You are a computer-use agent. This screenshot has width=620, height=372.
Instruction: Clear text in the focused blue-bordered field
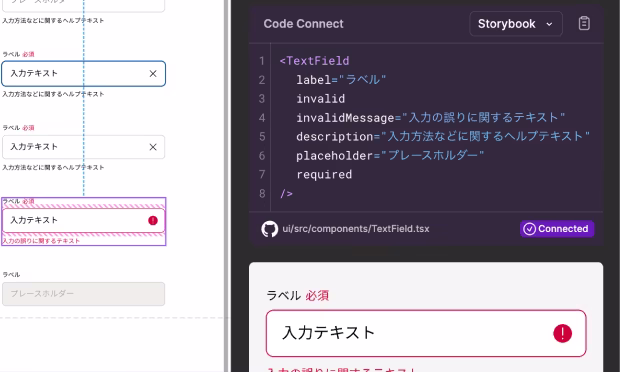click(x=153, y=74)
